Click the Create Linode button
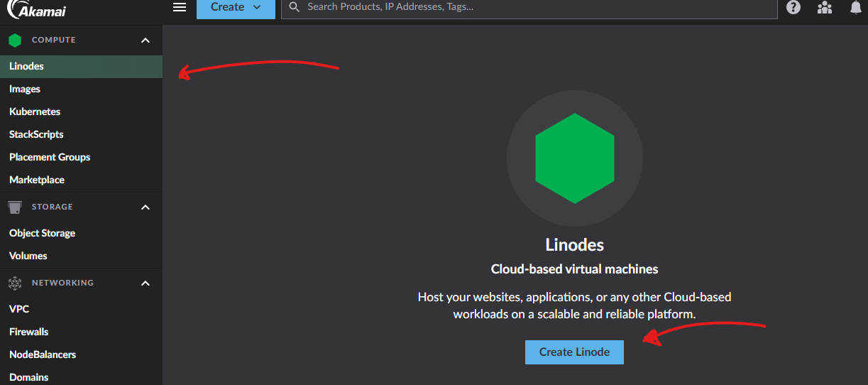The image size is (868, 385). point(574,352)
